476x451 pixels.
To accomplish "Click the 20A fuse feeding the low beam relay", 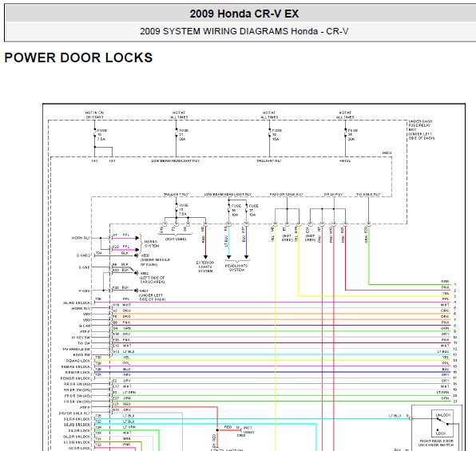I will (x=181, y=135).
